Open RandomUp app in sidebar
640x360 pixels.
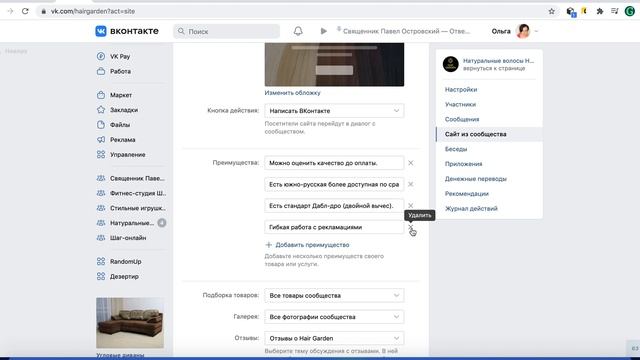(x=125, y=262)
